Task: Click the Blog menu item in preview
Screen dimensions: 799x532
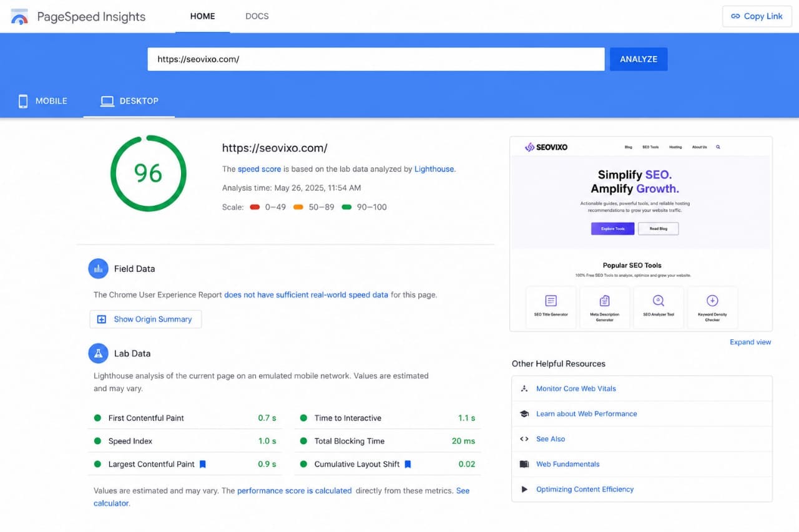Action: point(629,147)
